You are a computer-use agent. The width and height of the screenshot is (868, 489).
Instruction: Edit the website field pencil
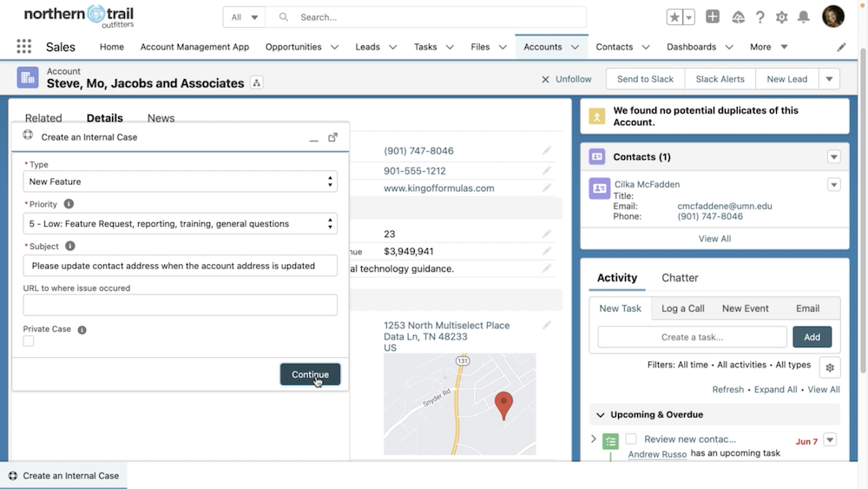pos(546,188)
